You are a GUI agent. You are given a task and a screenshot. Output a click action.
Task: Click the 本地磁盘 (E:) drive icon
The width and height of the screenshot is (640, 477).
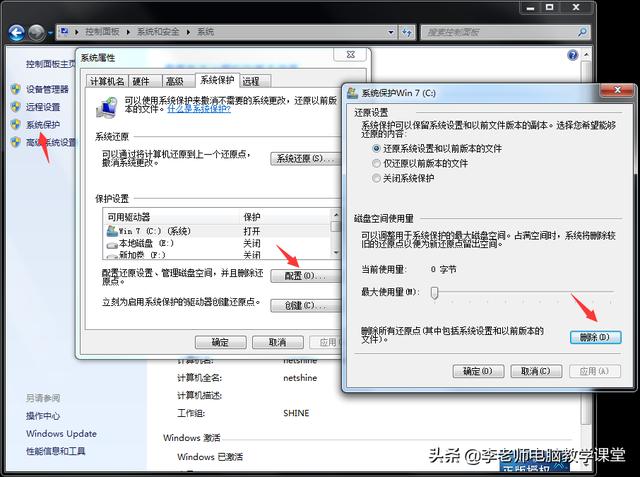(x=112, y=244)
